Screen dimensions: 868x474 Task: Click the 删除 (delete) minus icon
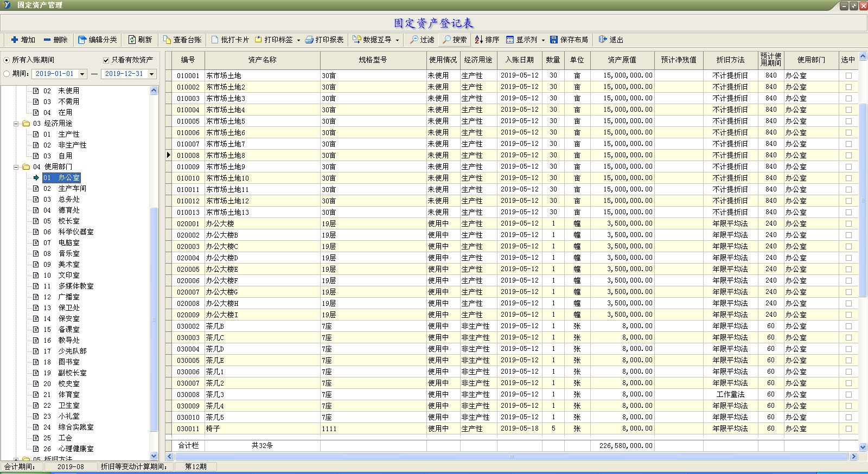point(47,40)
